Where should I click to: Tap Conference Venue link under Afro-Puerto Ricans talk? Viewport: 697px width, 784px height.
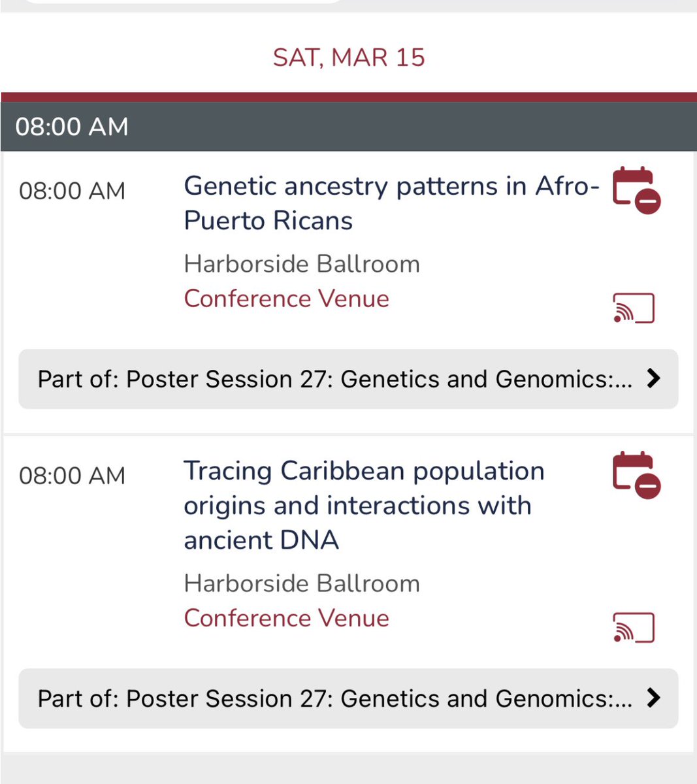286,299
